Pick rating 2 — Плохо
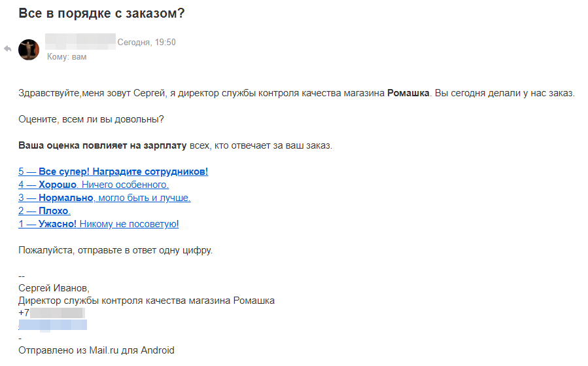 coord(44,211)
